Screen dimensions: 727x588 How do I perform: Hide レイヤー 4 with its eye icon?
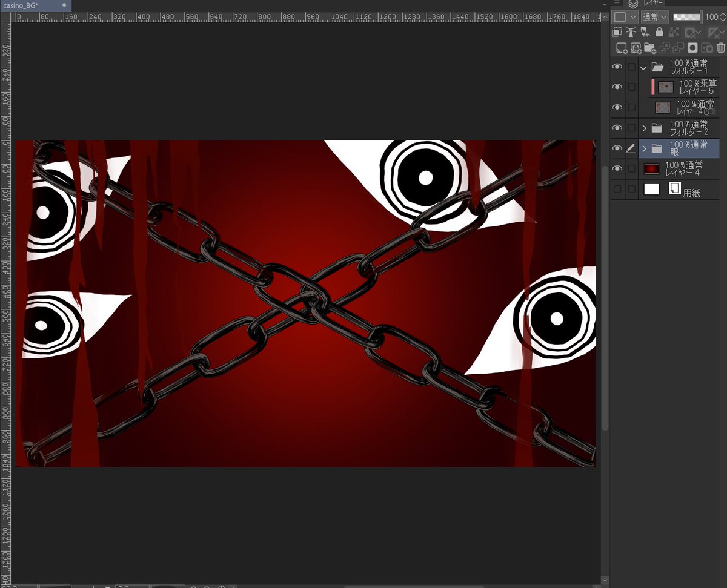point(617,168)
